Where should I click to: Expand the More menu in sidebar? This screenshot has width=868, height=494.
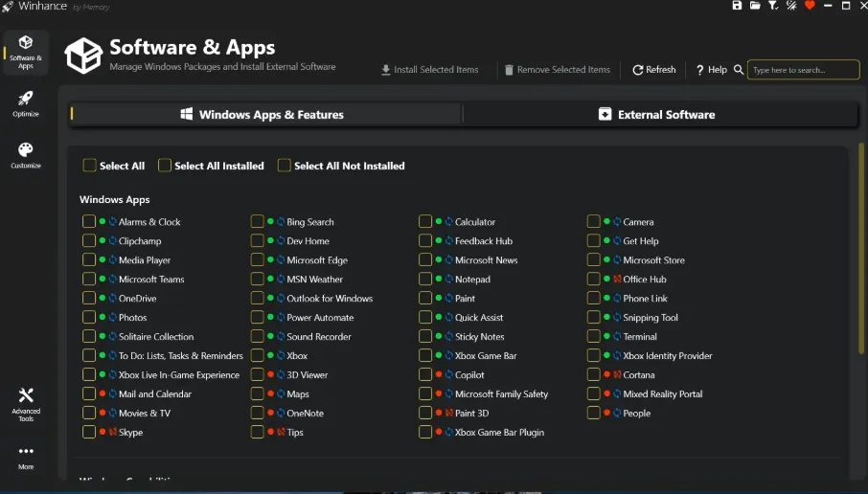click(26, 458)
